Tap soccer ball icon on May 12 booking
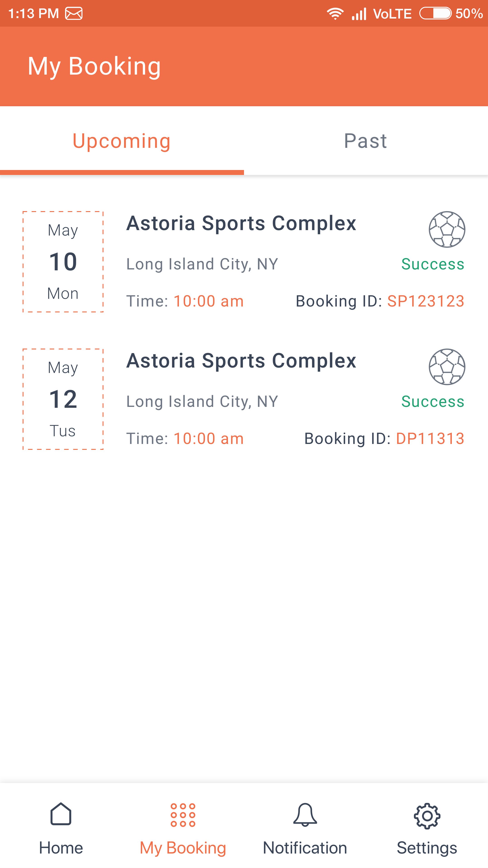 tap(447, 367)
